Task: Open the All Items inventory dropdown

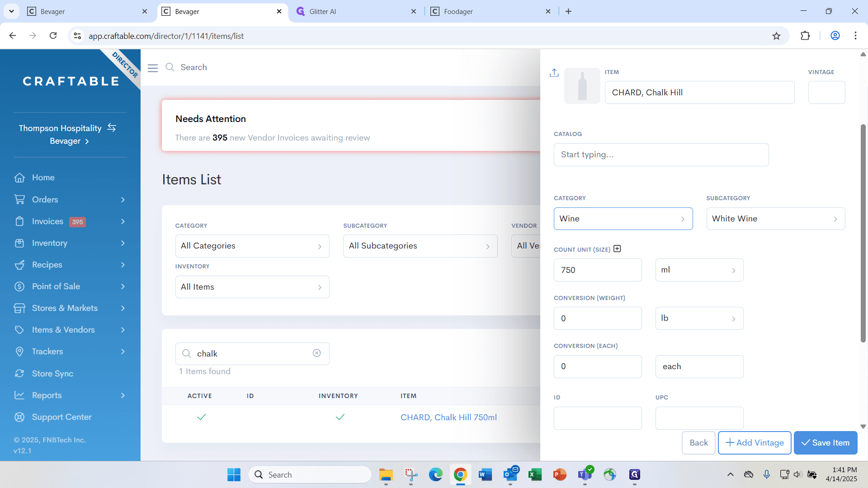Action: pyautogui.click(x=252, y=287)
